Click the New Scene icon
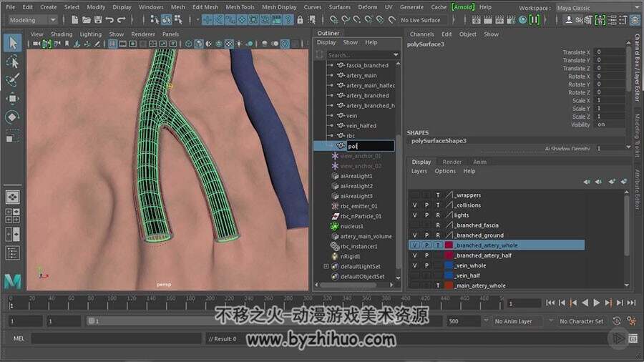 74,20
